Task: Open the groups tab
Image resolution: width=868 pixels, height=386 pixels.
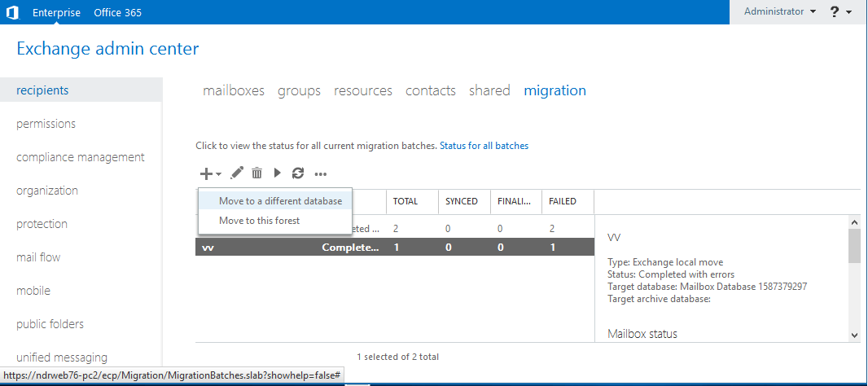Action: (x=299, y=90)
